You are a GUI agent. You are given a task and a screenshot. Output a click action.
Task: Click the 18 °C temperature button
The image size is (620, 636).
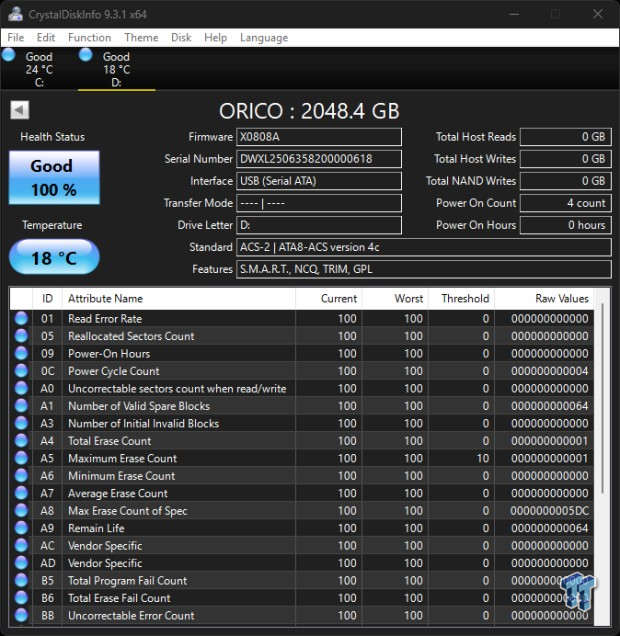click(x=54, y=257)
